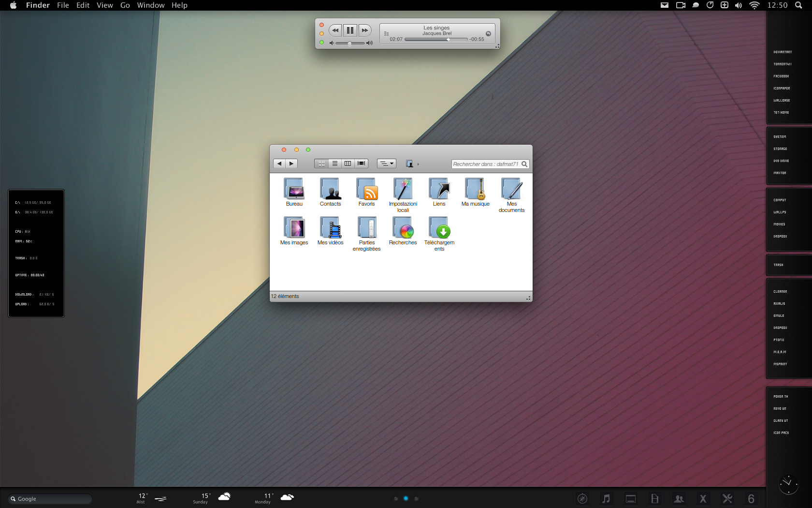Click the DEVIANTART link in the sidebar
Viewport: 812px width, 508px height.
pyautogui.click(x=783, y=52)
